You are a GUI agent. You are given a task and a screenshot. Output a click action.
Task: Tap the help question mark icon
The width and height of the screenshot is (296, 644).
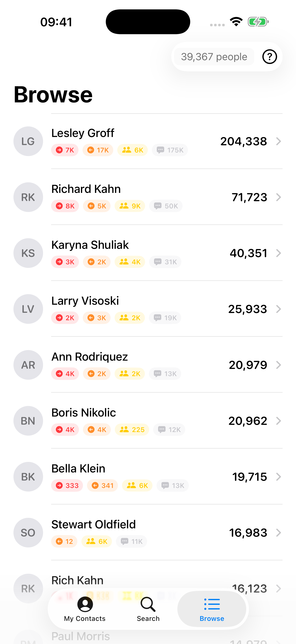269,57
